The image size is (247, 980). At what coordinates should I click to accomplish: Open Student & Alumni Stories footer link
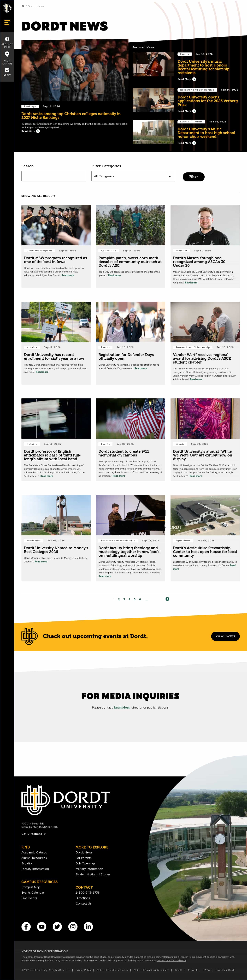pos(93,874)
